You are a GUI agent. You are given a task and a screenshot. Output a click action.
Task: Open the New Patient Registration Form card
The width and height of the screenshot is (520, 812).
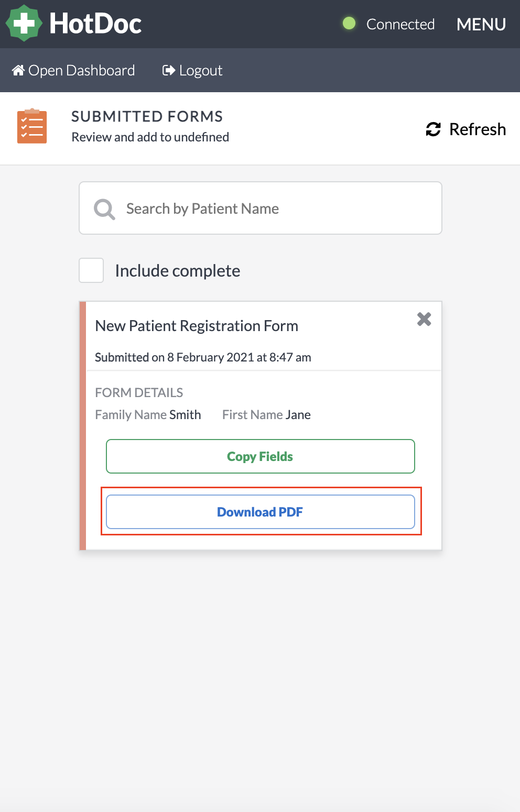pos(197,325)
